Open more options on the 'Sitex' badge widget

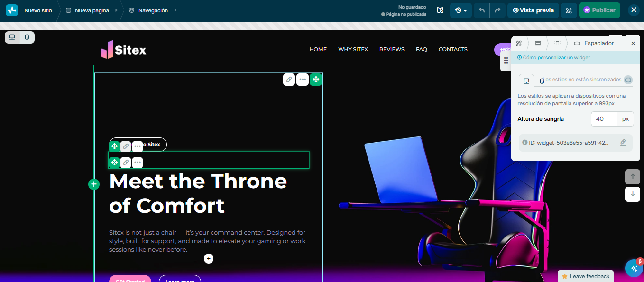[138, 146]
